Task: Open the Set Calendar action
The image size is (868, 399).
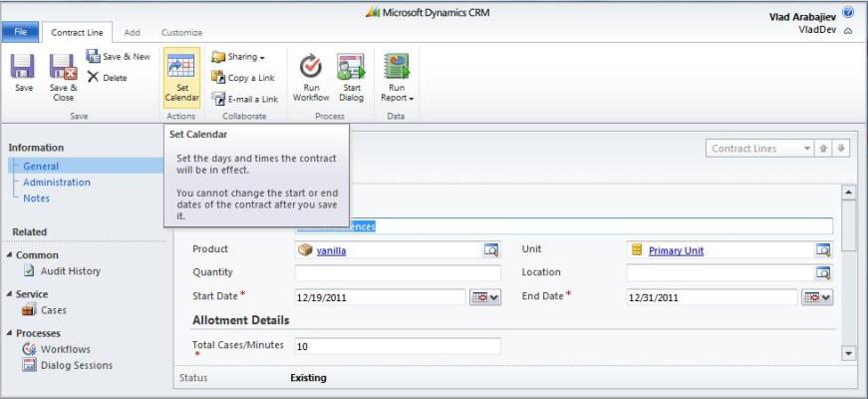Action: click(x=182, y=78)
